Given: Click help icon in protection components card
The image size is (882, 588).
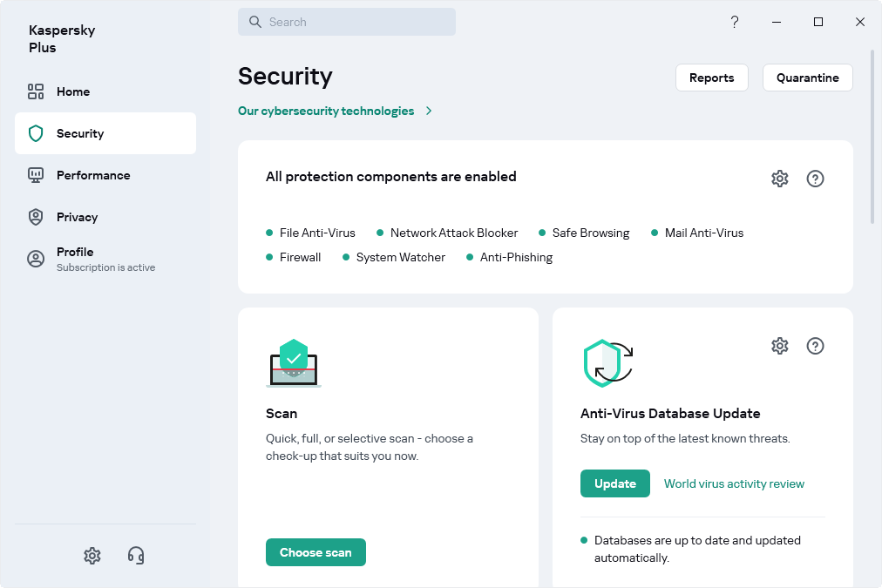Looking at the screenshot, I should (815, 179).
